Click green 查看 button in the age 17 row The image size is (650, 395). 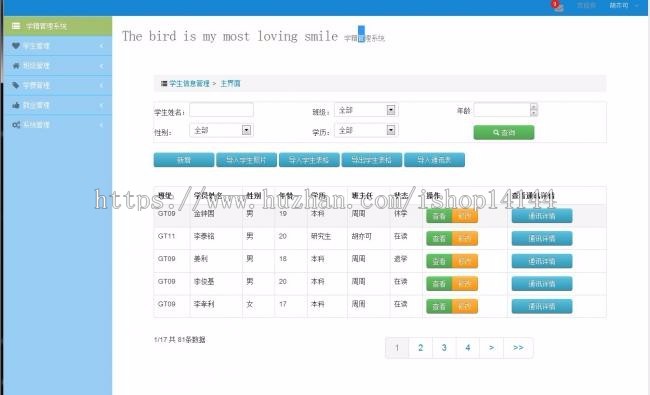pos(439,306)
